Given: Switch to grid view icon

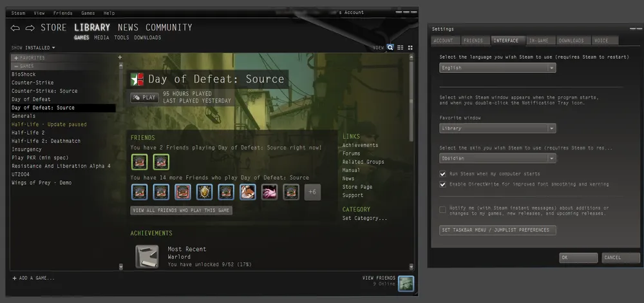Looking at the screenshot, I should (x=410, y=48).
